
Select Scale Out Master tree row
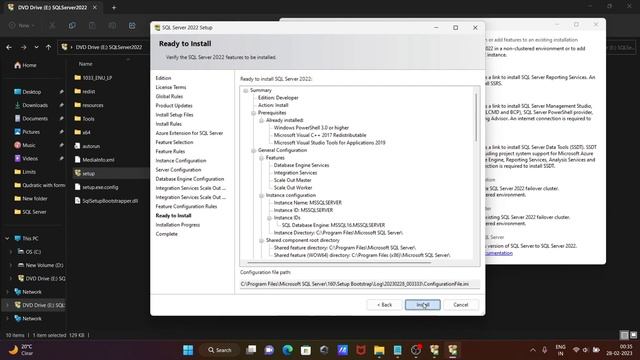292,180
